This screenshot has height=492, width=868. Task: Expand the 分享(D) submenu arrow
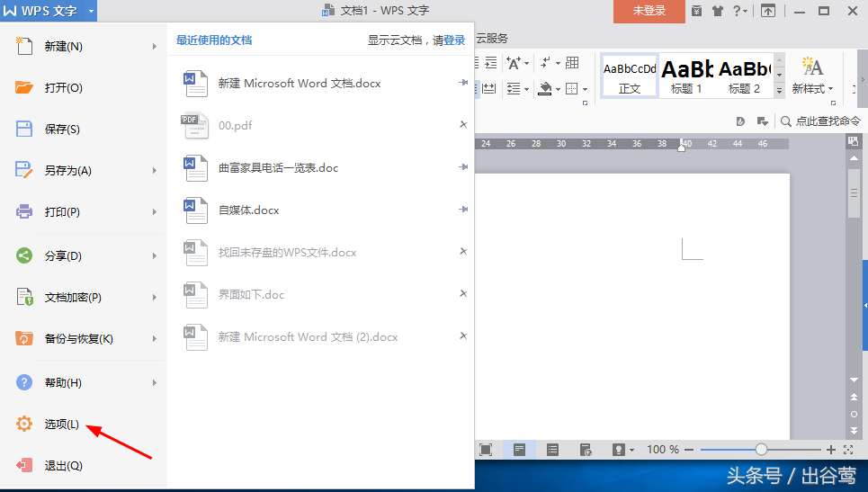coord(155,255)
